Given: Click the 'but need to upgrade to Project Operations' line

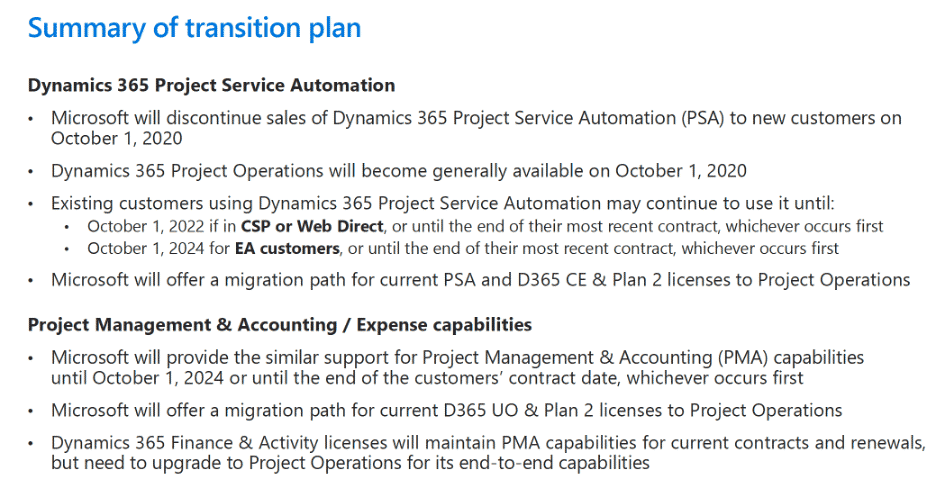Looking at the screenshot, I should pos(350,463).
